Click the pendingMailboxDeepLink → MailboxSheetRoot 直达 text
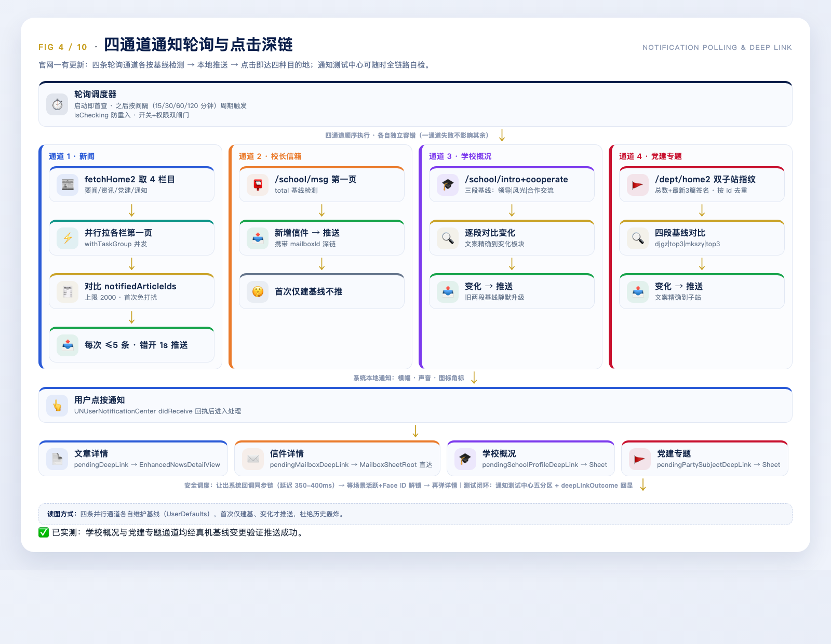This screenshot has height=644, width=831. 351,465
